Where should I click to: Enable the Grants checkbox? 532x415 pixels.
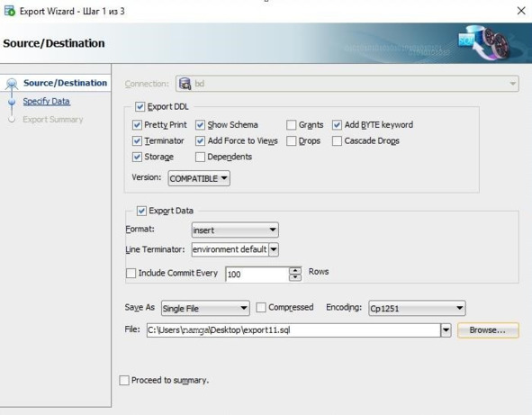coord(291,125)
